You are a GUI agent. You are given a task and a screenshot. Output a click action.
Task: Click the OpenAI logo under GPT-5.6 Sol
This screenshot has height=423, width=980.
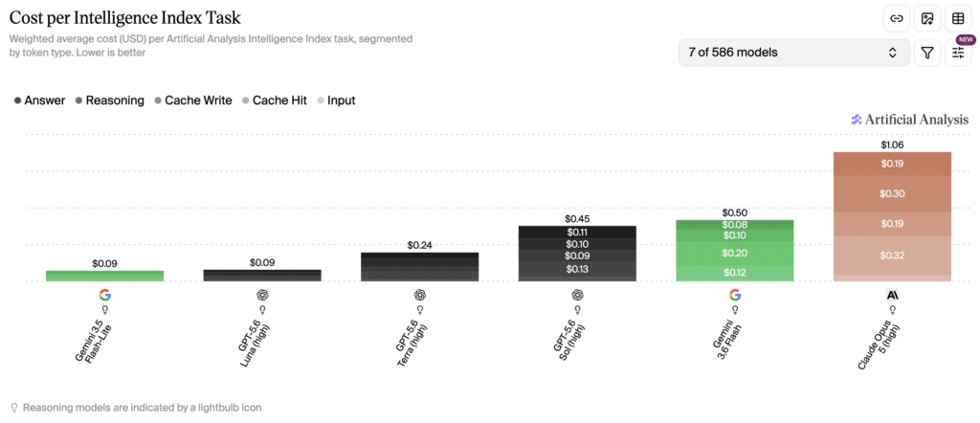coord(577,295)
